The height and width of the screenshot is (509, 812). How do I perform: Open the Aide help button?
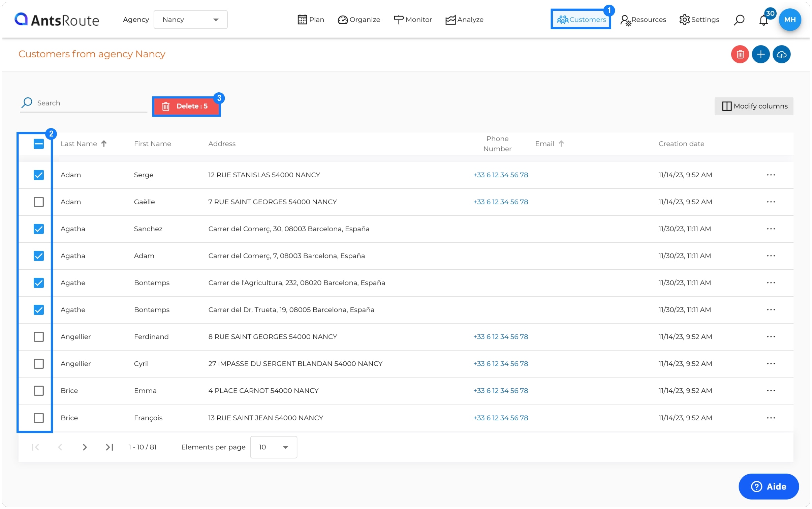[769, 487]
